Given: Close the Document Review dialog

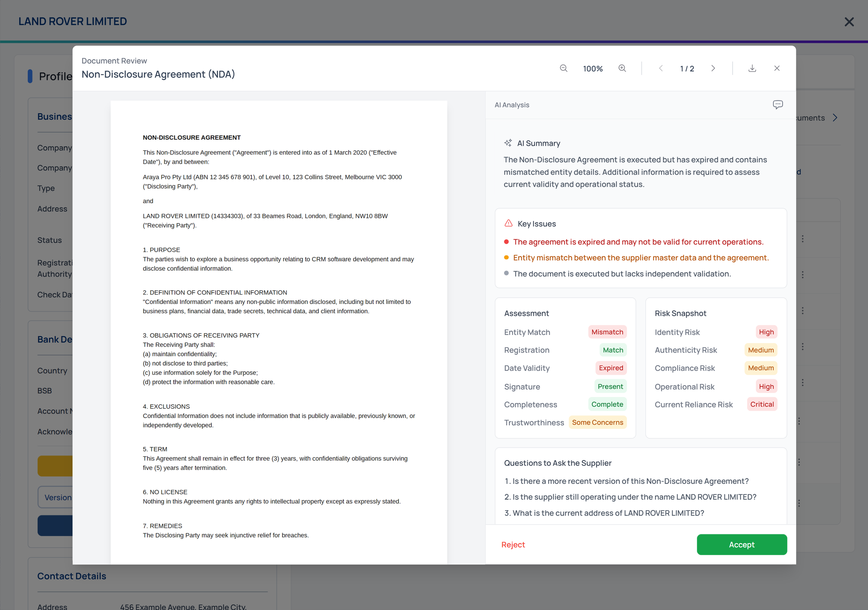Looking at the screenshot, I should click(x=777, y=68).
